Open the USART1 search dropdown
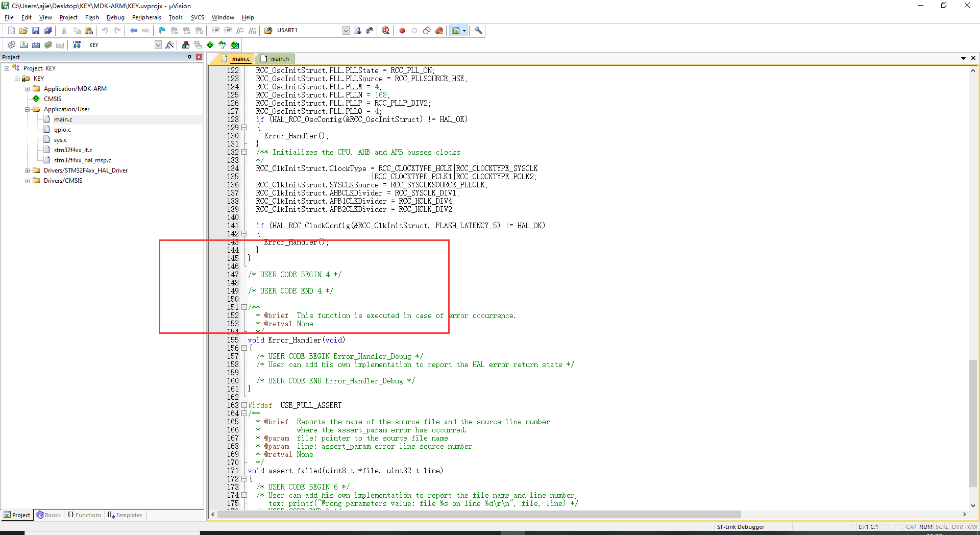Viewport: 980px width, 535px height. point(346,31)
